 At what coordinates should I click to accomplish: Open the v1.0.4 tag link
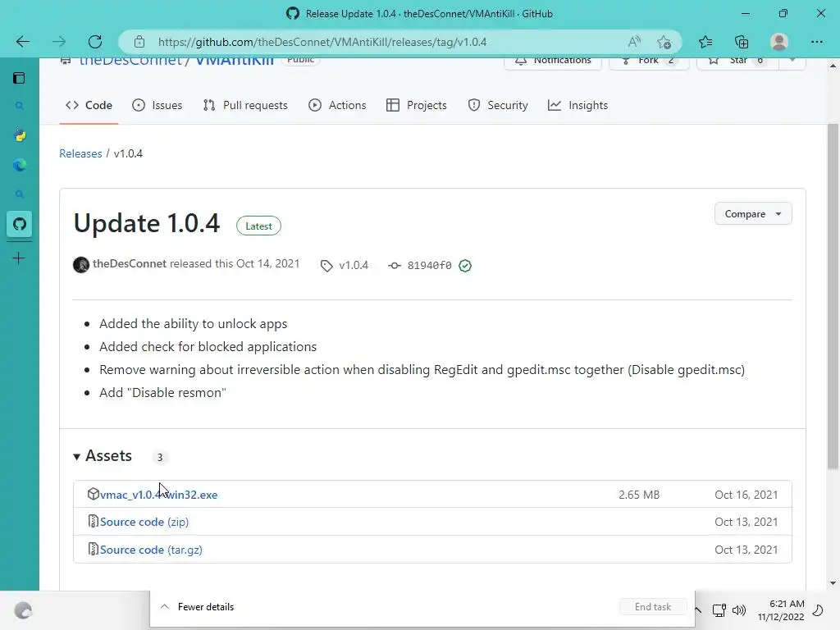click(354, 265)
